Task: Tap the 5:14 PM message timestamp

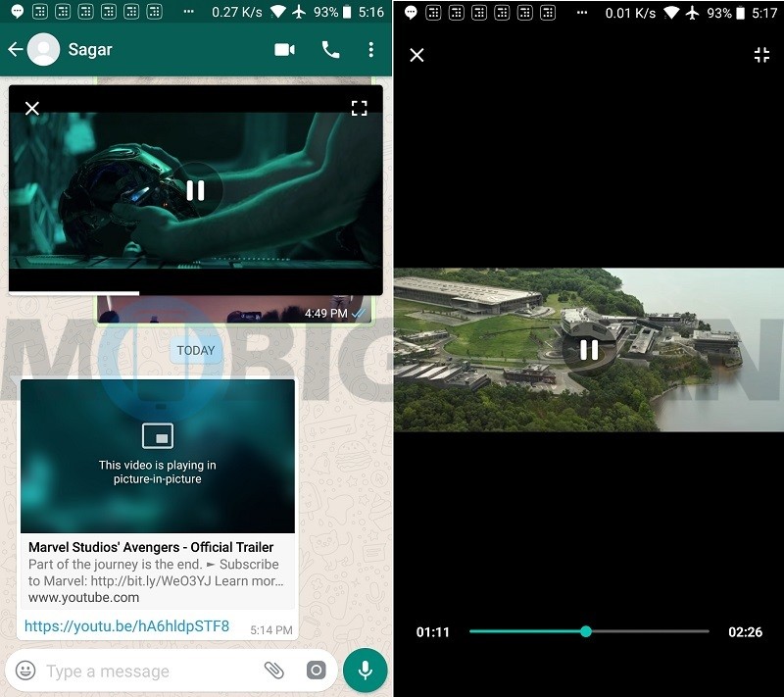Action: [271, 630]
